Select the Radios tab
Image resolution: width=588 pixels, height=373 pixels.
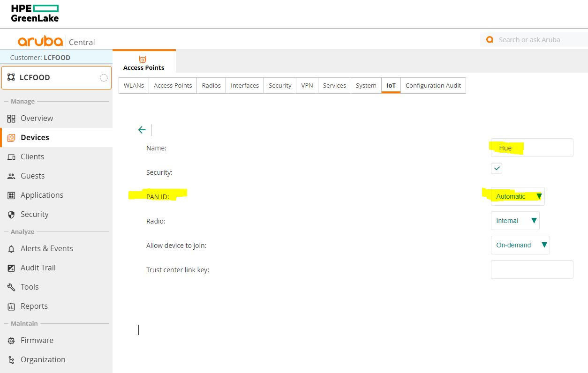[211, 86]
